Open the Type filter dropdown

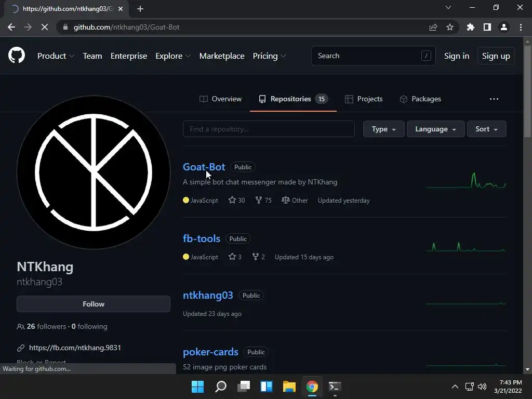[384, 129]
